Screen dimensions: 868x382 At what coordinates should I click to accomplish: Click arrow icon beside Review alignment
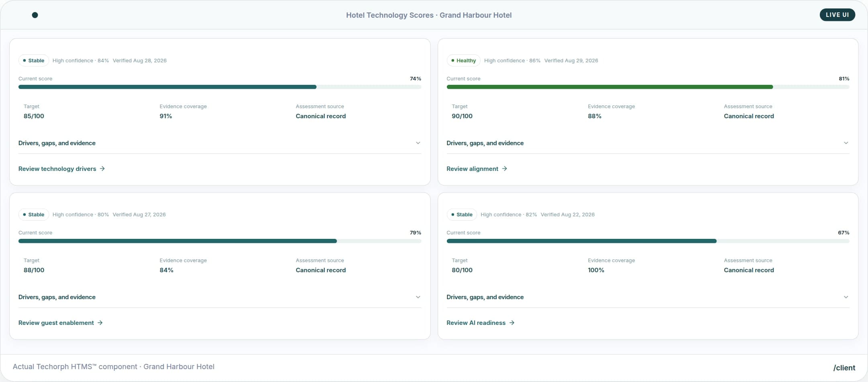[504, 169]
